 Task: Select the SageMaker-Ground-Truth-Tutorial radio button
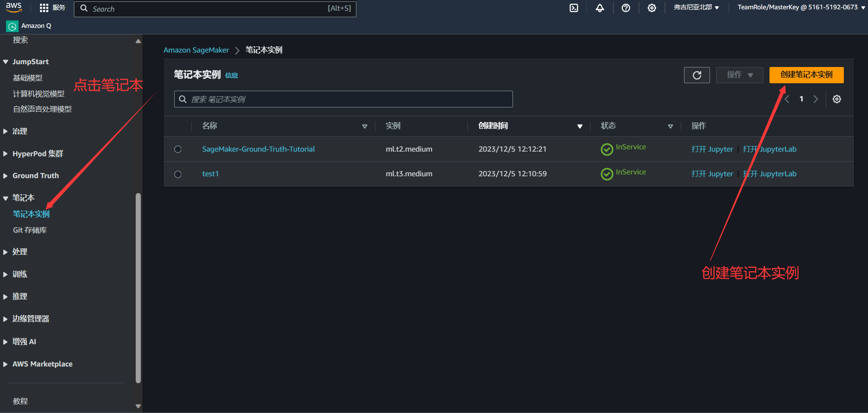tap(178, 149)
